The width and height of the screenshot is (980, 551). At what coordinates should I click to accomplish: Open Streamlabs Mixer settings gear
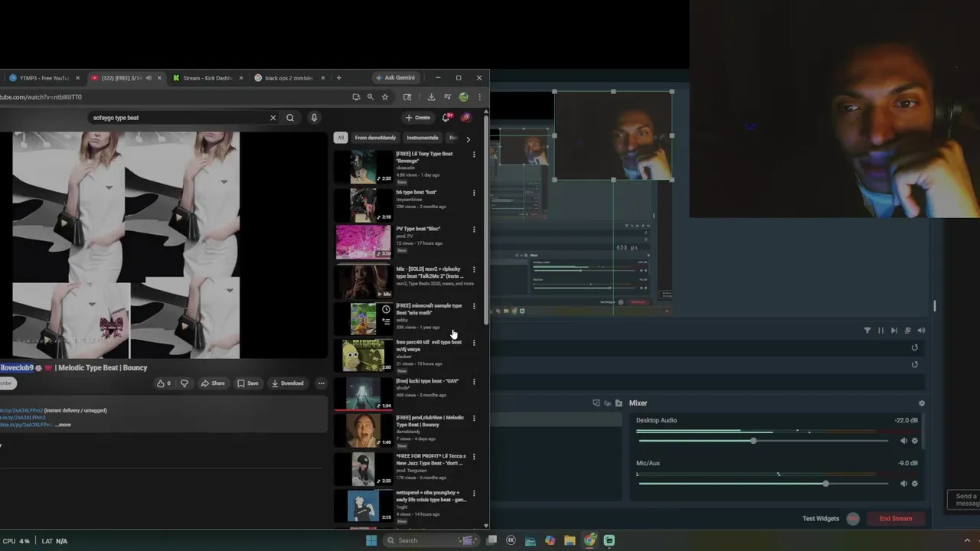[922, 403]
